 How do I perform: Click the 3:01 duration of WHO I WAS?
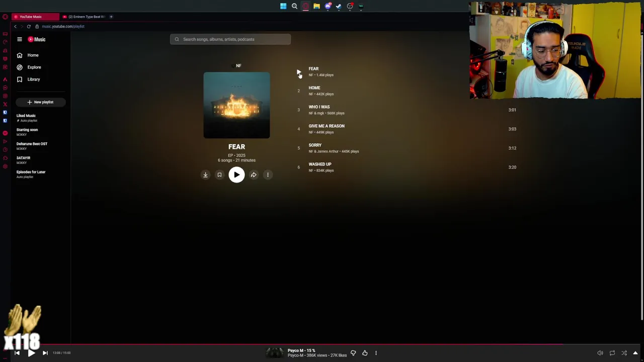click(512, 110)
